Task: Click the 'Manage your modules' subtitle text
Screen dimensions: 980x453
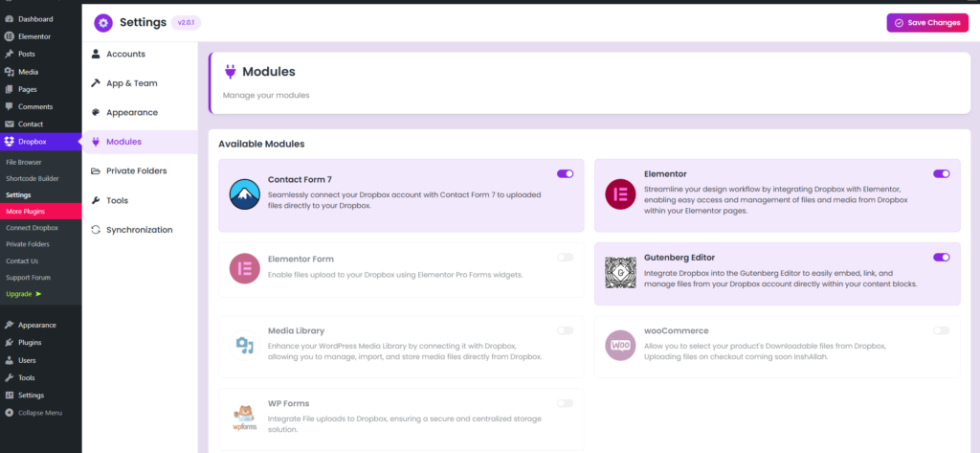Action: (x=266, y=96)
